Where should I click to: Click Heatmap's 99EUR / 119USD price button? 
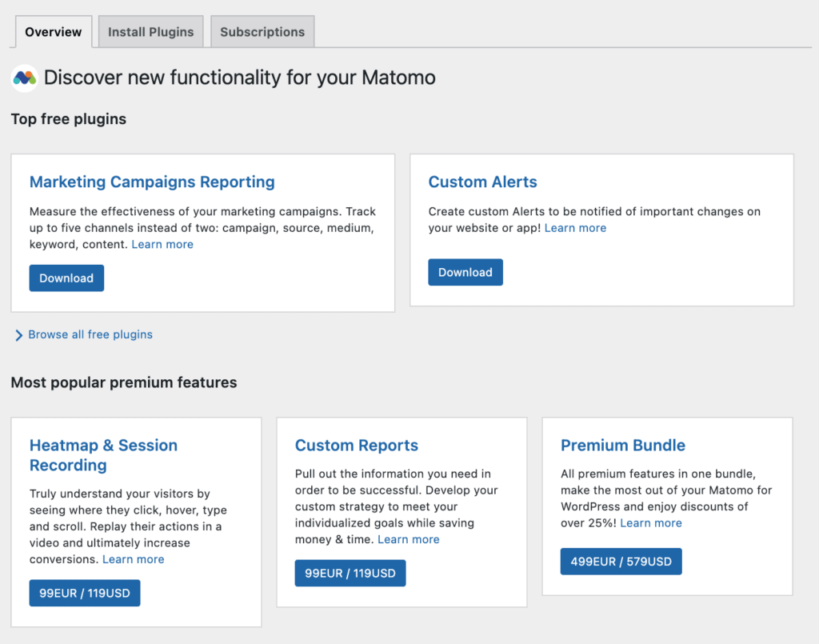[85, 593]
